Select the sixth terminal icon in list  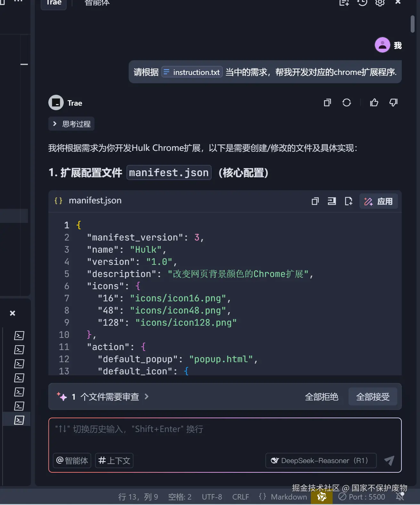(x=19, y=406)
